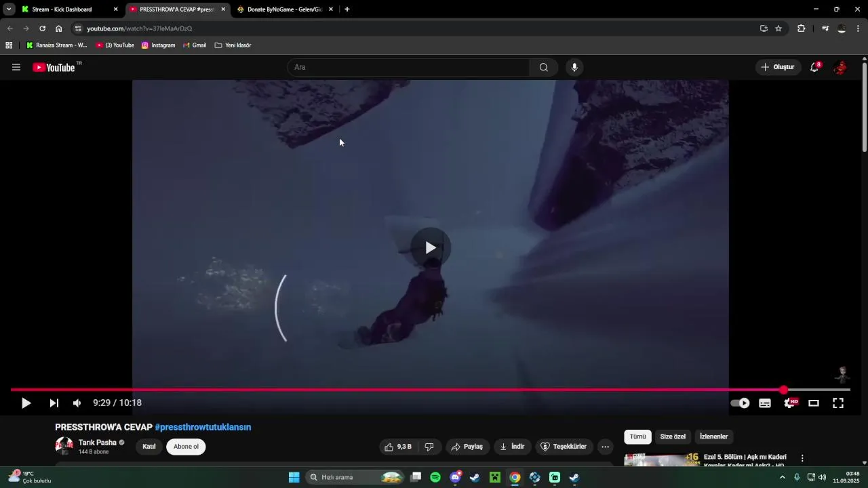Toggle subtitles closed captions button

(765, 403)
